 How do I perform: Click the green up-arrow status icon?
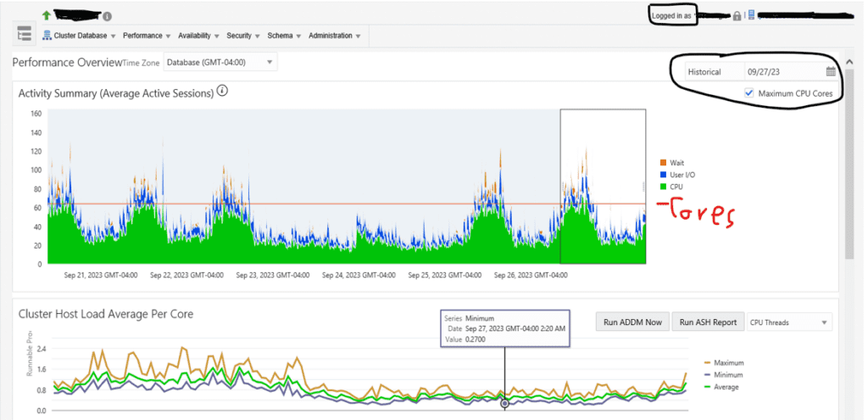click(x=47, y=15)
